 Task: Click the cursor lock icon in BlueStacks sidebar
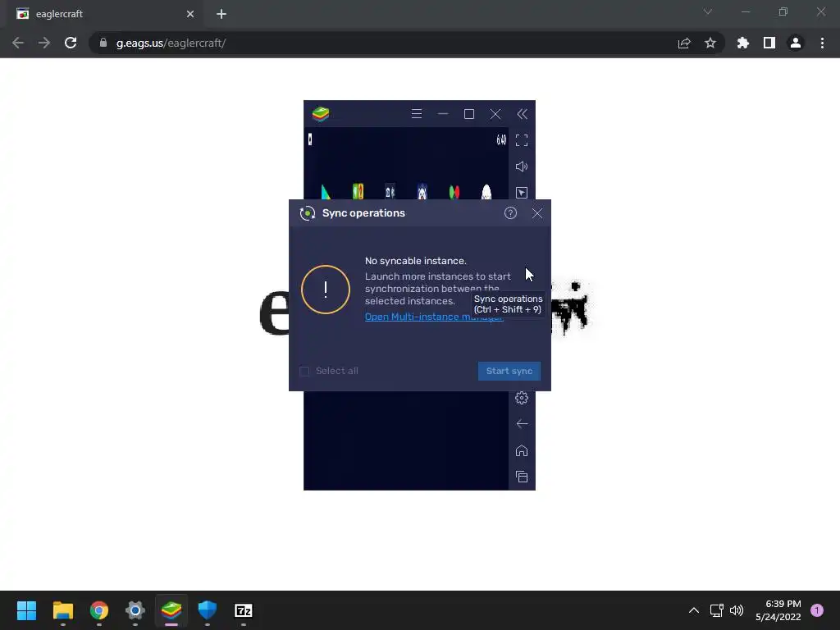pyautogui.click(x=522, y=193)
